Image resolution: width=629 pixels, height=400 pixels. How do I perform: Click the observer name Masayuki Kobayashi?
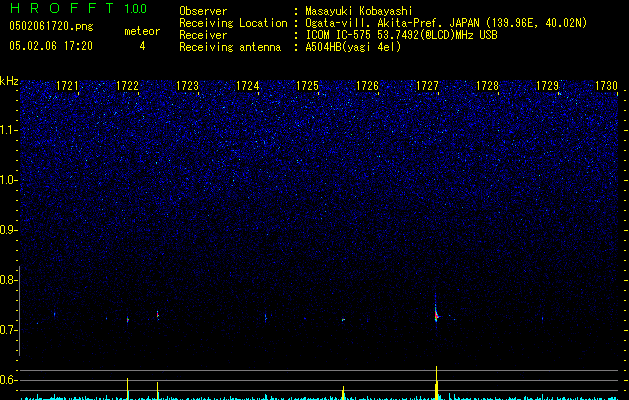(359, 11)
